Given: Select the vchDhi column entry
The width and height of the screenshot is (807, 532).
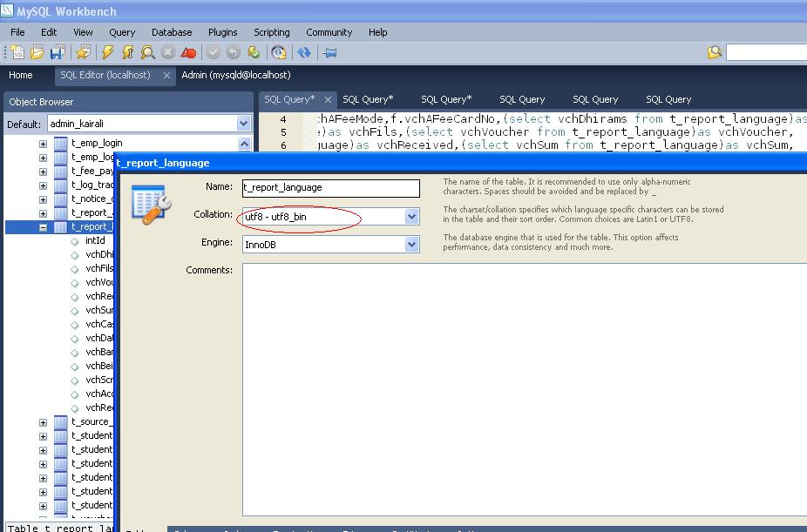Looking at the screenshot, I should [99, 254].
